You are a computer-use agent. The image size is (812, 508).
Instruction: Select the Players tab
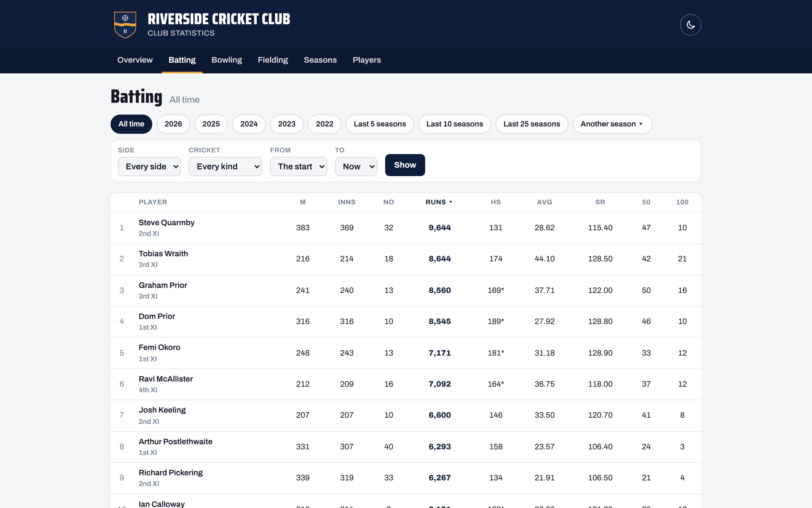click(x=367, y=60)
